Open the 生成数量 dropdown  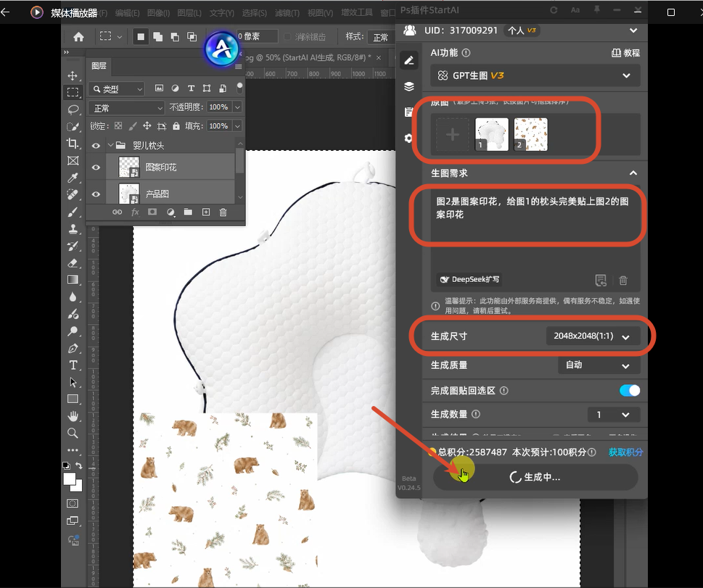(614, 415)
